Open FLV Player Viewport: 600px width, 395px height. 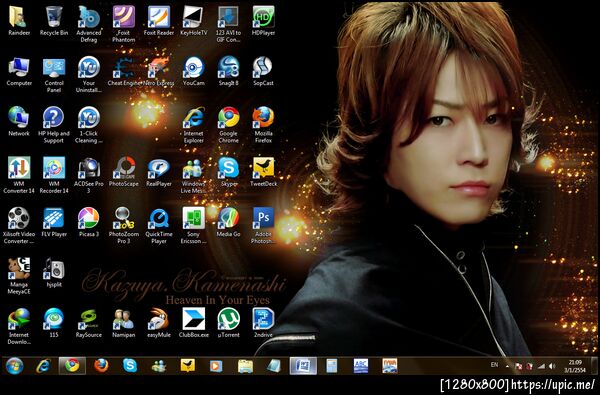coord(54,222)
